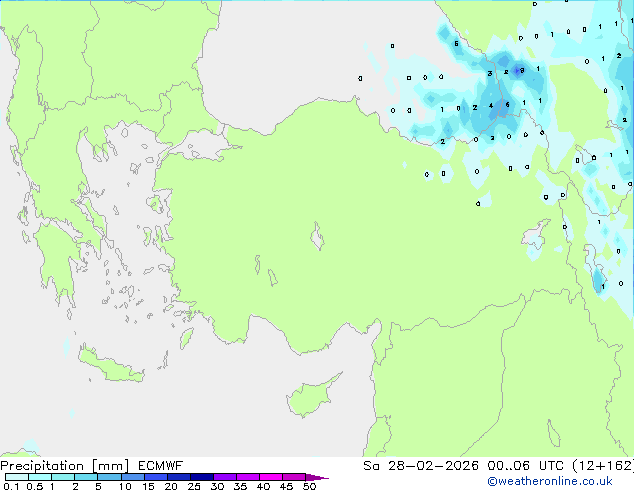Click the 10–15 mm legend color swatch

coord(132,477)
